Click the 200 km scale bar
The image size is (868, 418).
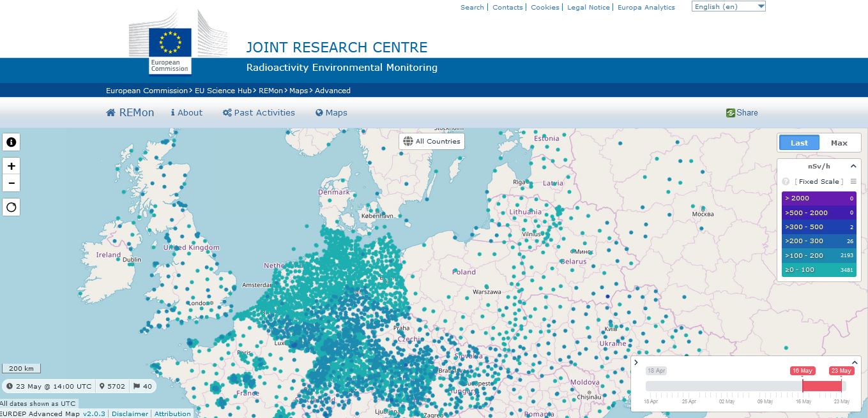click(22, 368)
